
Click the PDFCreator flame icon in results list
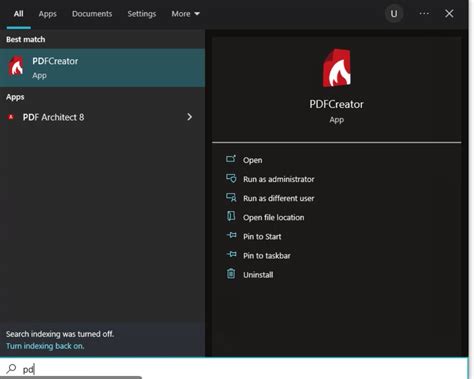[x=16, y=66]
